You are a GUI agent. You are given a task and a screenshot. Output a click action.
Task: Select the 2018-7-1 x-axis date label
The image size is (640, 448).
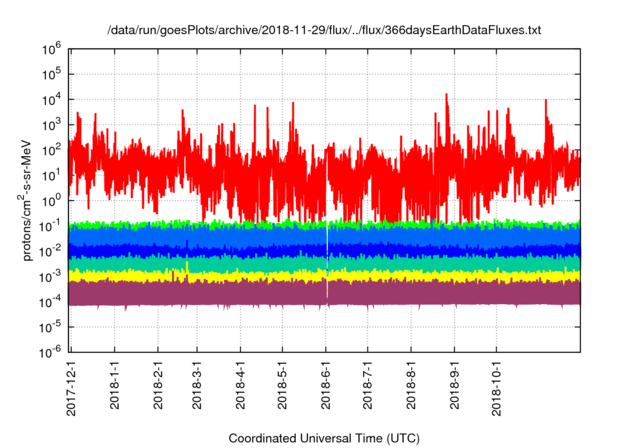coord(367,385)
